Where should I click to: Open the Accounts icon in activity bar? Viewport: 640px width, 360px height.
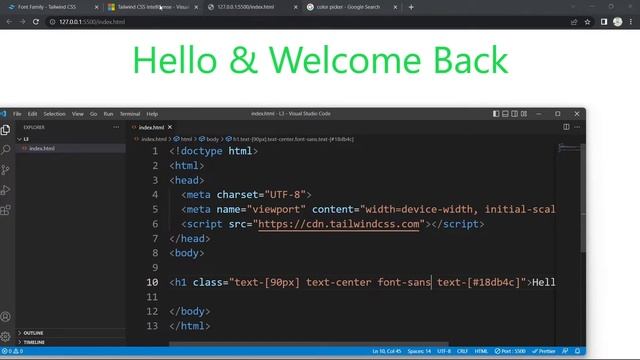(6, 316)
